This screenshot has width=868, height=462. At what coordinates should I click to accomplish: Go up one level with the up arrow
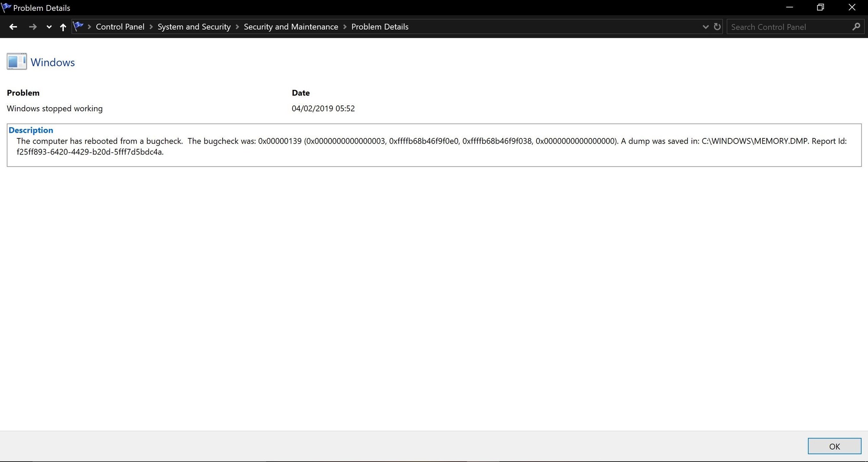[x=63, y=27]
